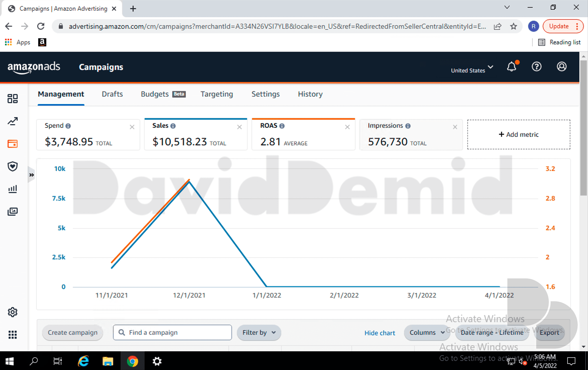Toggle the Spend metric card on chart

click(x=88, y=135)
